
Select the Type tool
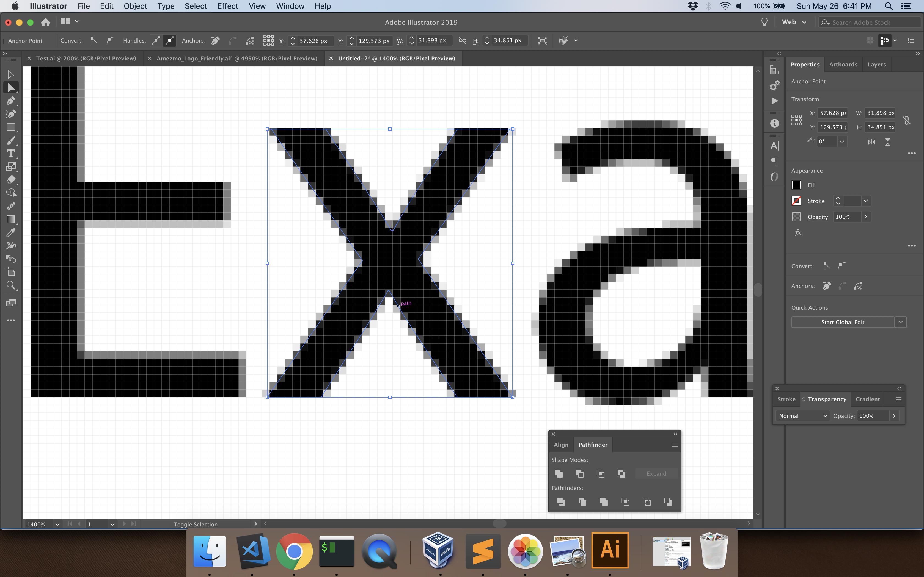(x=11, y=154)
